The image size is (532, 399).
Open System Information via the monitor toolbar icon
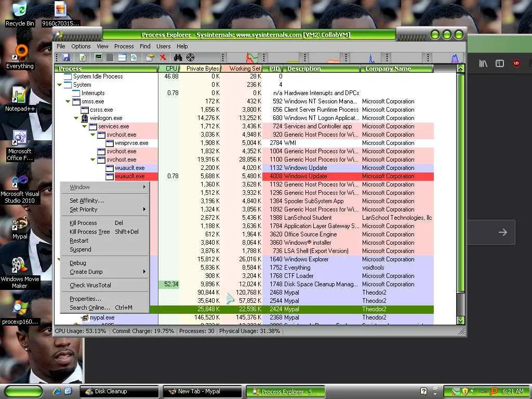[98, 57]
